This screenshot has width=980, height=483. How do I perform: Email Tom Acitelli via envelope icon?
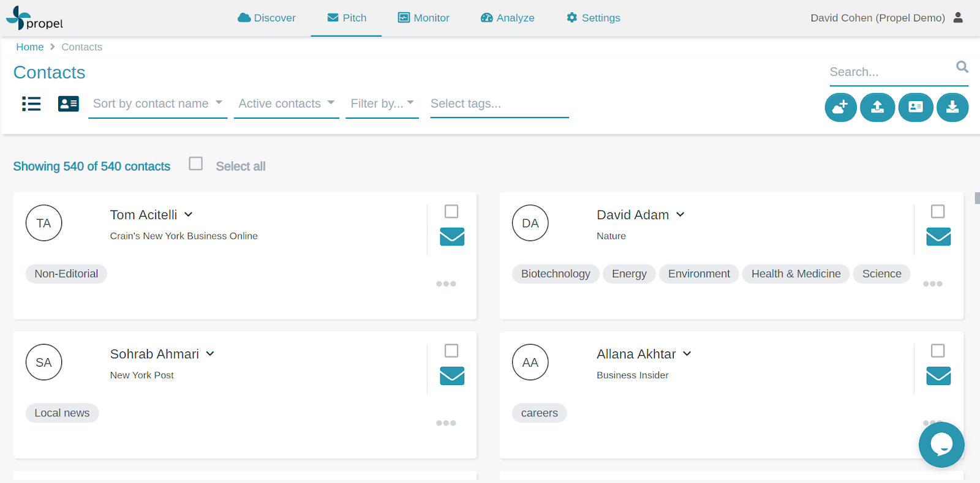tap(452, 237)
